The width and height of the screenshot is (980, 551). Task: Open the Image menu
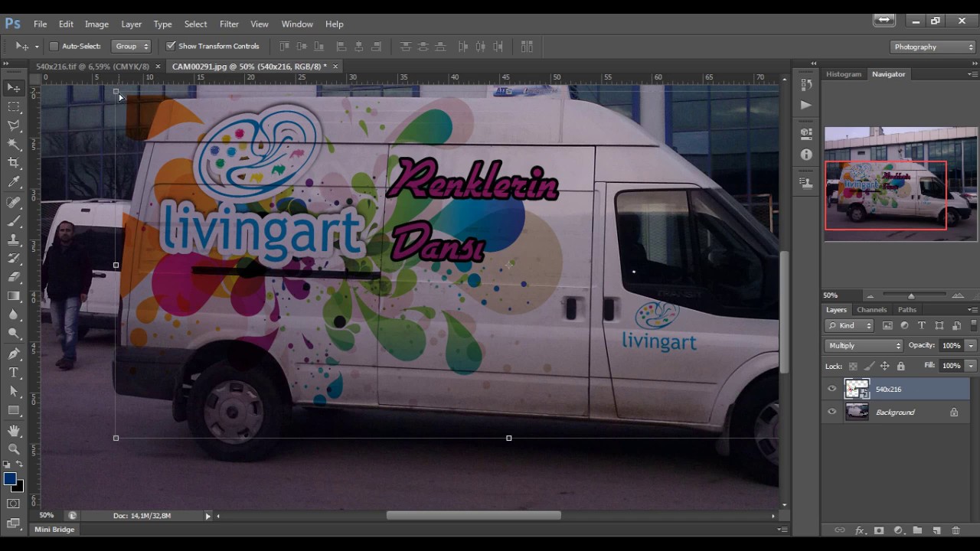click(96, 24)
